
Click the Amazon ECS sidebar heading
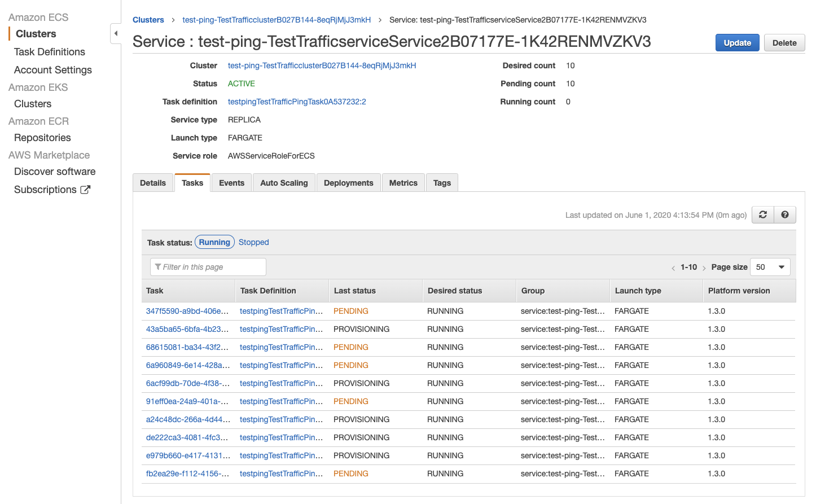tap(38, 17)
